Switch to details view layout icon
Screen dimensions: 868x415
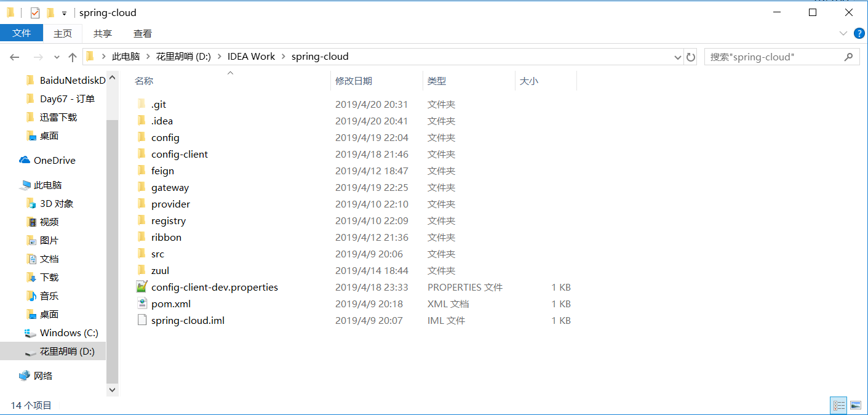838,405
